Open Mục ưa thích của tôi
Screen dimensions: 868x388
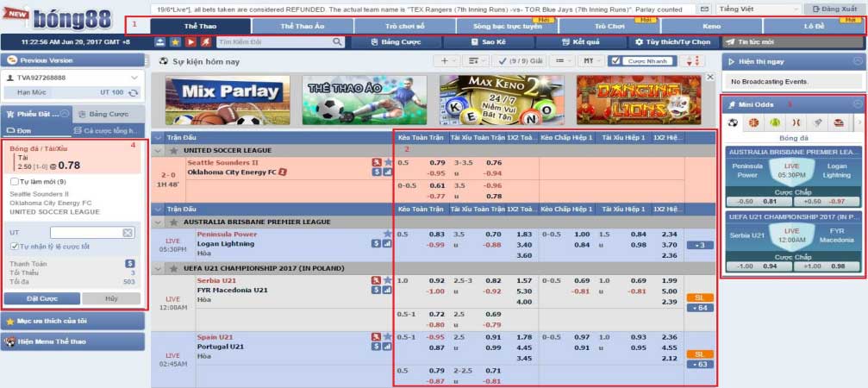click(72, 321)
